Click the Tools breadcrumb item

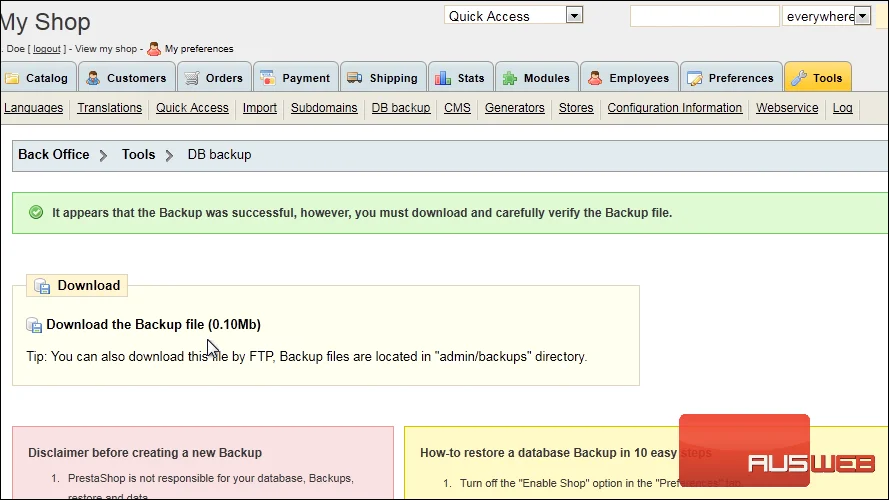(138, 155)
